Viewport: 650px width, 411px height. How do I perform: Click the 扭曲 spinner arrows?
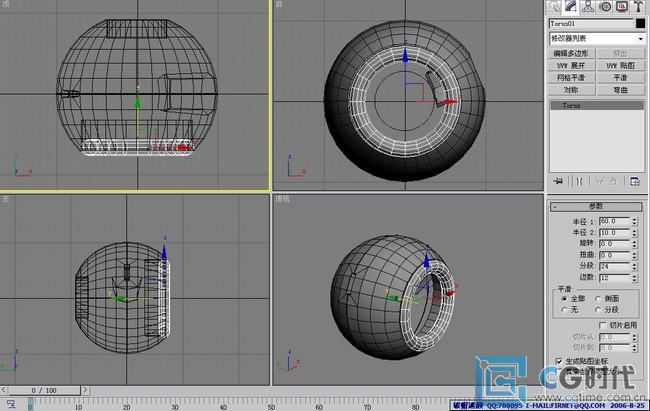point(634,255)
